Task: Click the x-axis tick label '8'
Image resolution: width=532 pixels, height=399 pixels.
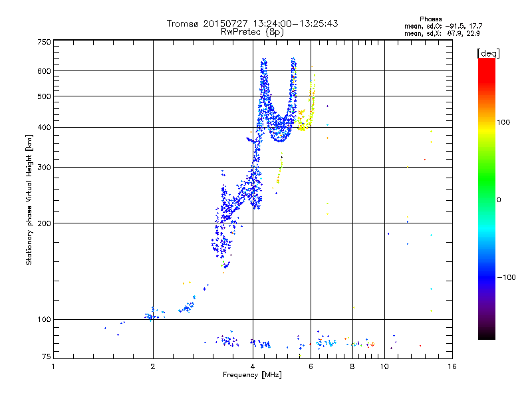Action: pos(352,366)
